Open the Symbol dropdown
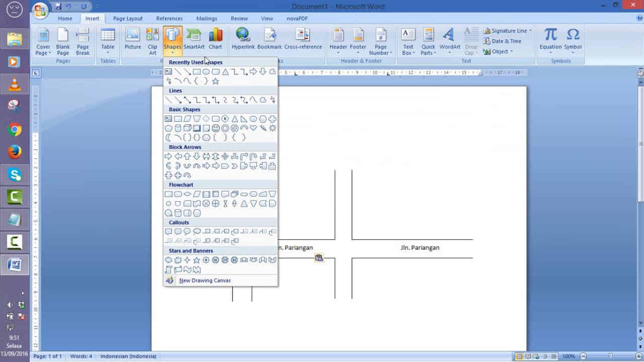This screenshot has width=644, height=362. 573,41
